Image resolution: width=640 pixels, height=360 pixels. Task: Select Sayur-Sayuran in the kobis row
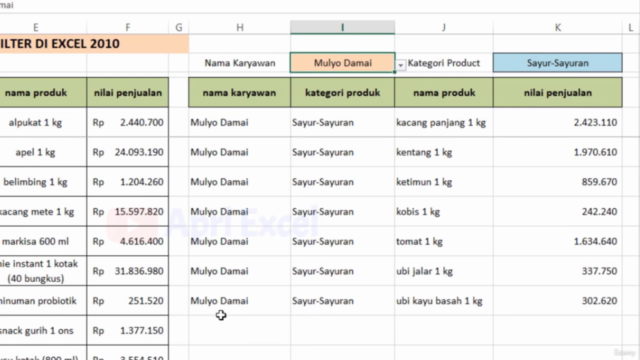point(342,212)
